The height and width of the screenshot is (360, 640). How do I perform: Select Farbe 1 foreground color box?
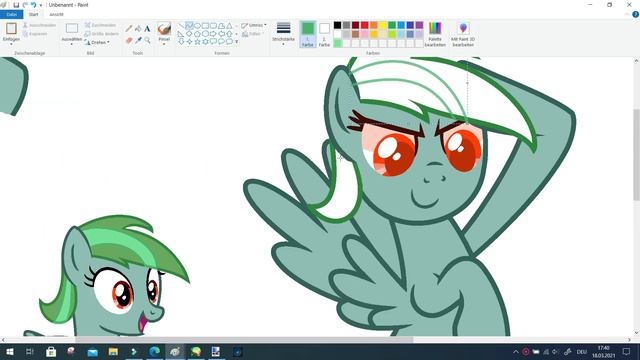pyautogui.click(x=308, y=34)
